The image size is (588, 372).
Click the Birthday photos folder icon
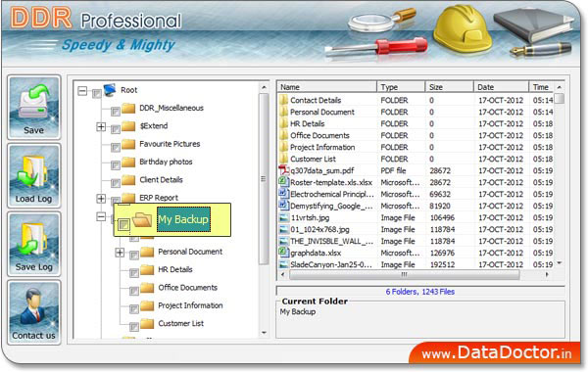pyautogui.click(x=128, y=163)
